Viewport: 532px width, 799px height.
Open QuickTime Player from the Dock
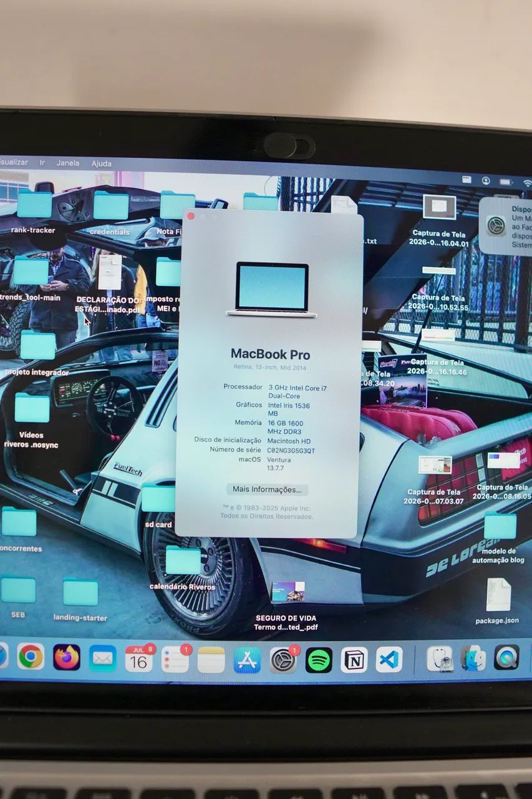tap(506, 657)
